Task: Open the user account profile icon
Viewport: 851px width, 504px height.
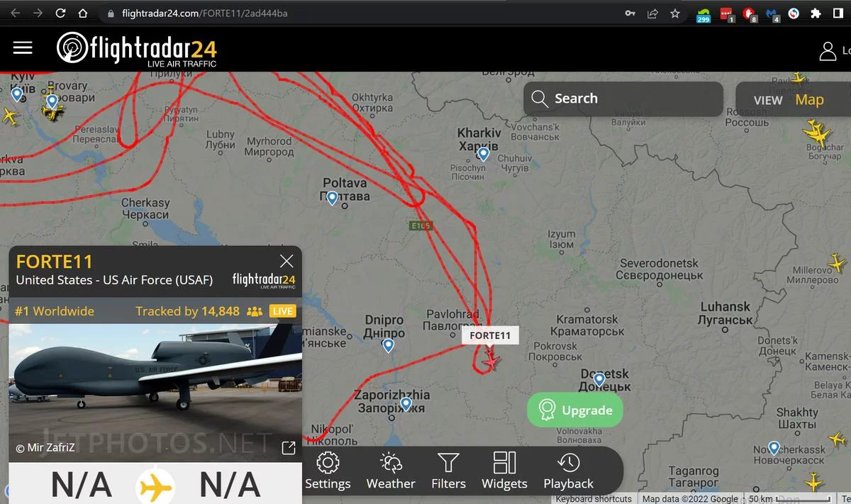Action: (828, 50)
